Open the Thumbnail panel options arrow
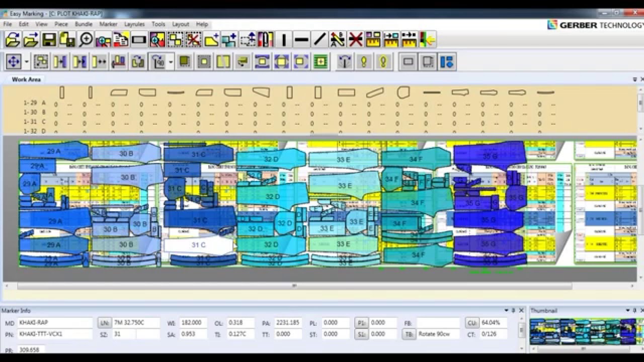The height and width of the screenshot is (362, 644). tap(628, 311)
